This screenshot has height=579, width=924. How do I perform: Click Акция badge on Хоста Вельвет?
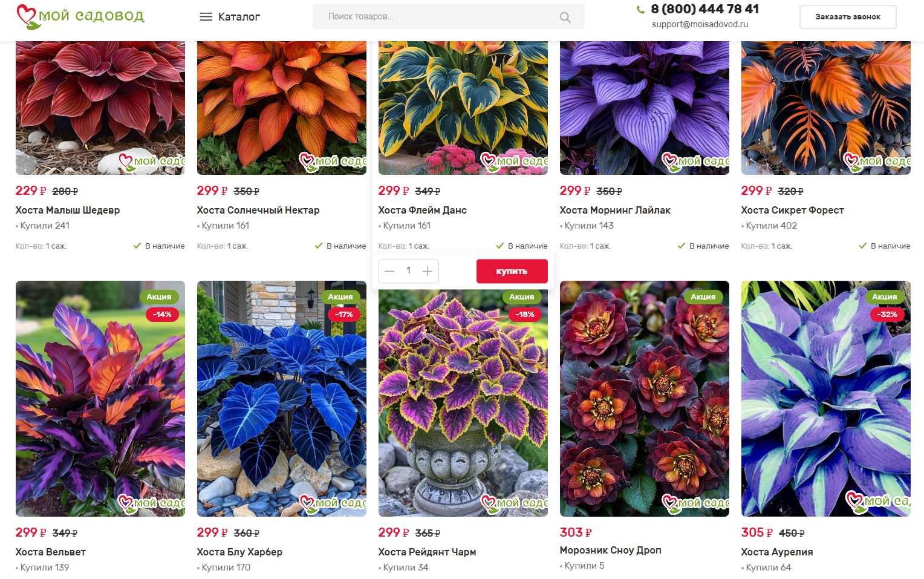pyautogui.click(x=159, y=296)
